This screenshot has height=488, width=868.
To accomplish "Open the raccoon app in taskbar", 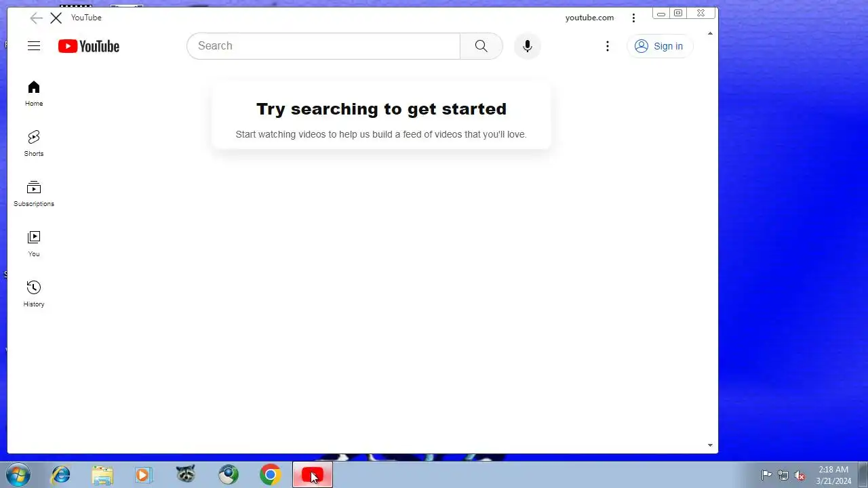I will pyautogui.click(x=186, y=475).
